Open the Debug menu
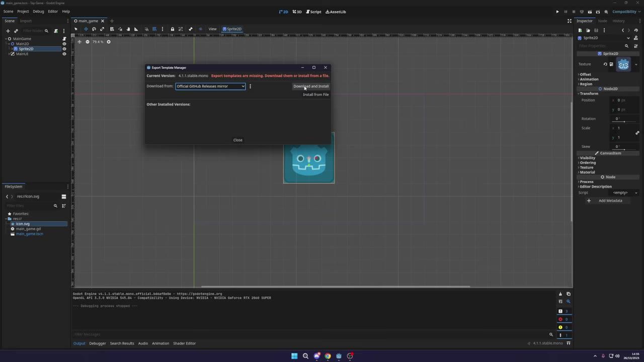The height and width of the screenshot is (362, 644). pyautogui.click(x=38, y=11)
